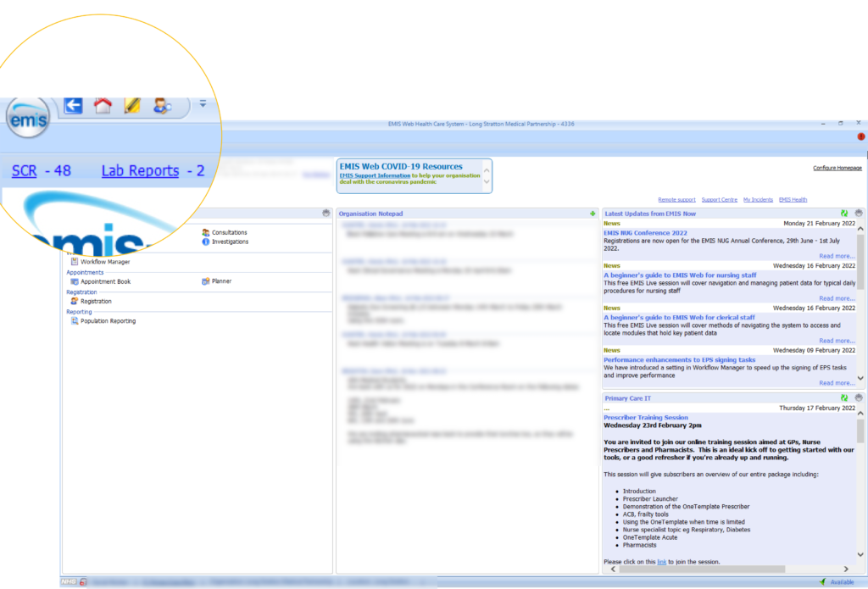The height and width of the screenshot is (589, 868).
Task: Refresh the Latest Updates from EMIS Now feed
Action: pos(842,213)
